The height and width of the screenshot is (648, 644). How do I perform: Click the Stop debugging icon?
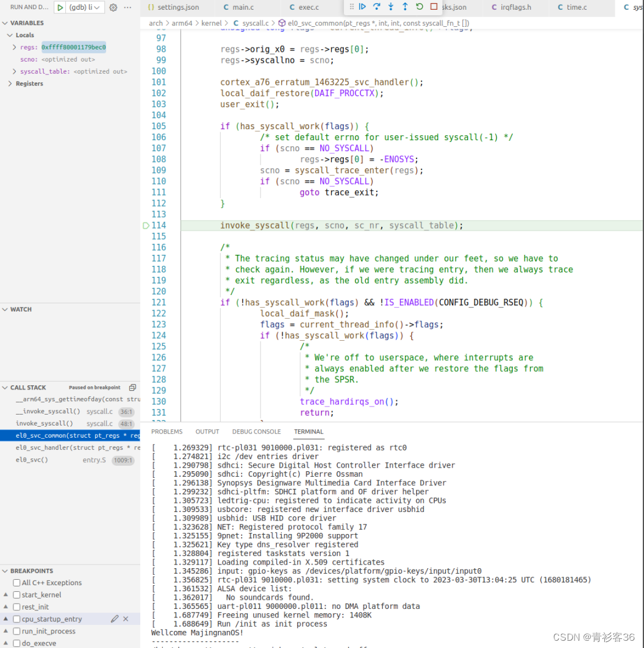pyautogui.click(x=434, y=7)
